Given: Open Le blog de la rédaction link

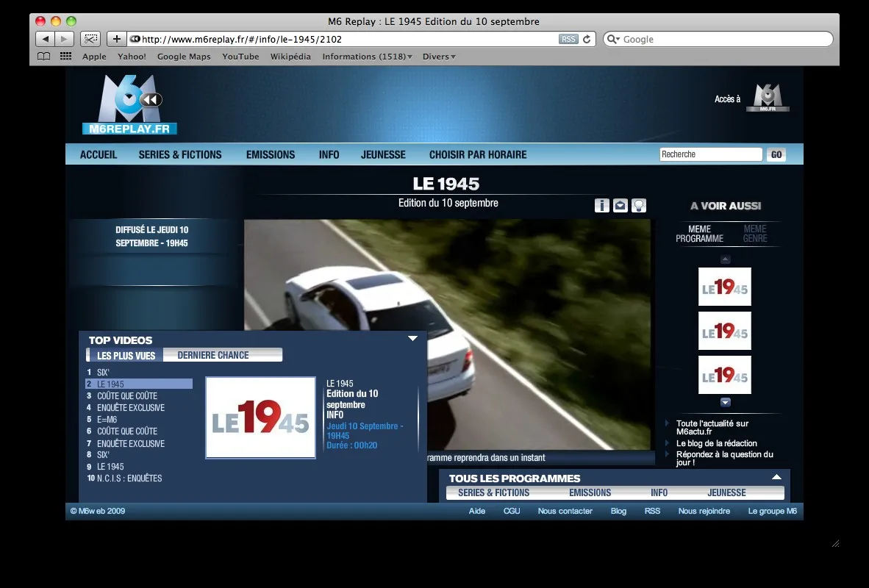Looking at the screenshot, I should [717, 443].
